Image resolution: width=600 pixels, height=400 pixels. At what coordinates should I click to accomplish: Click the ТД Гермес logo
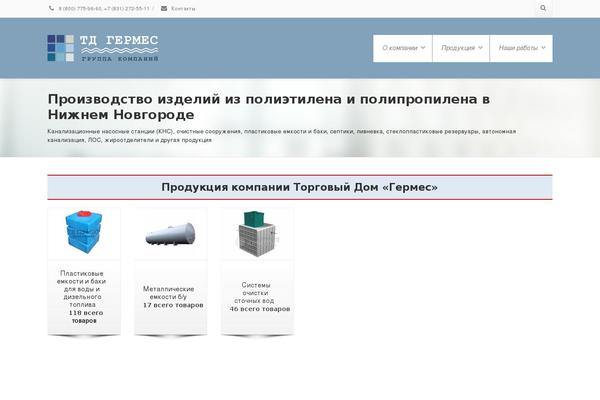pyautogui.click(x=103, y=48)
